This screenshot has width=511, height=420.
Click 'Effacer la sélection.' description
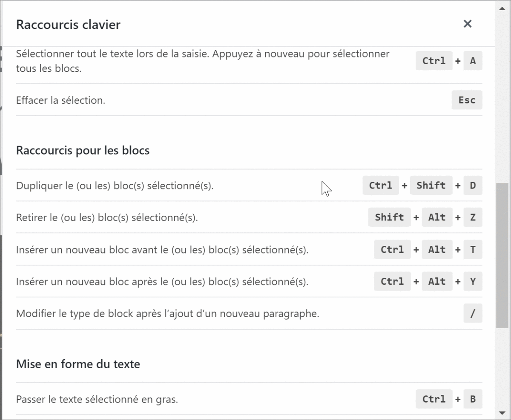(60, 101)
